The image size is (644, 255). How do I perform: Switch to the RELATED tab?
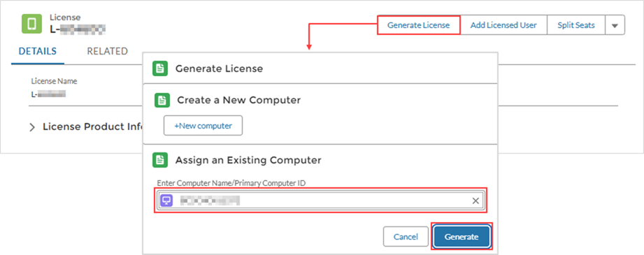(107, 51)
